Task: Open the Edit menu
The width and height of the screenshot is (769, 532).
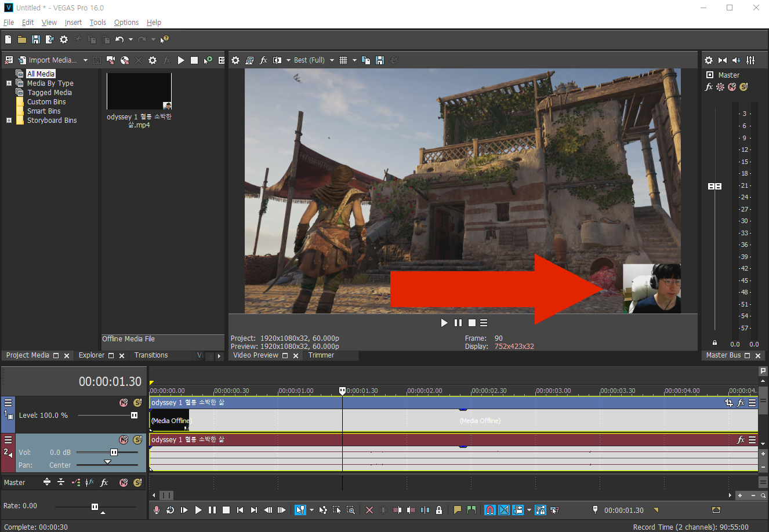Action: tap(28, 23)
